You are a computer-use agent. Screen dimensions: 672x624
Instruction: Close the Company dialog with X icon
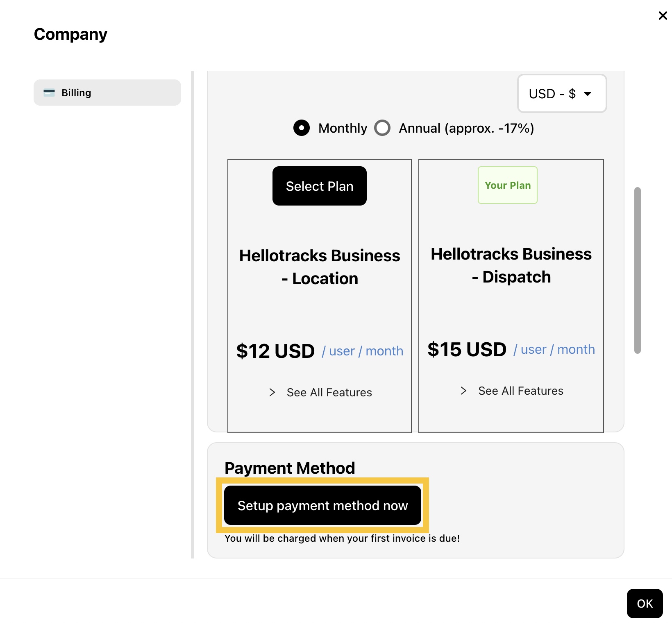[663, 16]
